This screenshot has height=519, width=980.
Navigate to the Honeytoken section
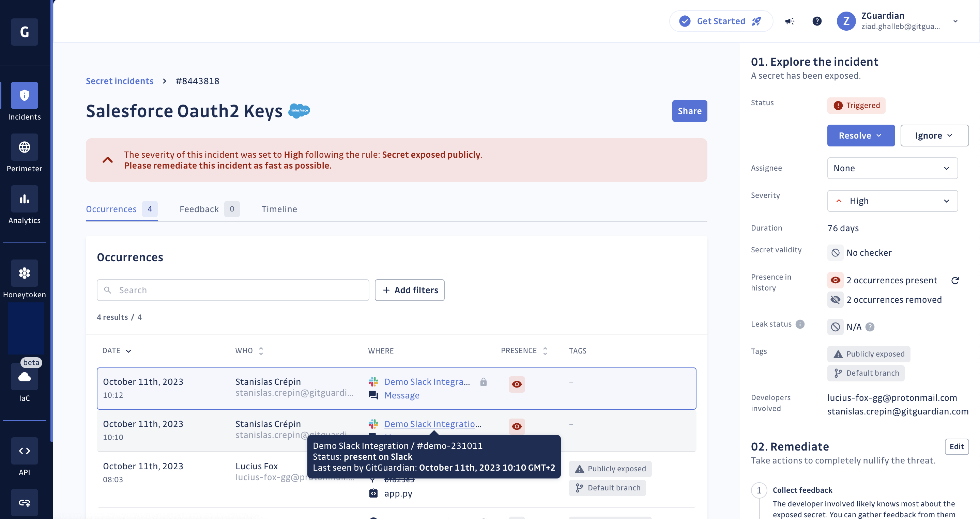pos(24,273)
